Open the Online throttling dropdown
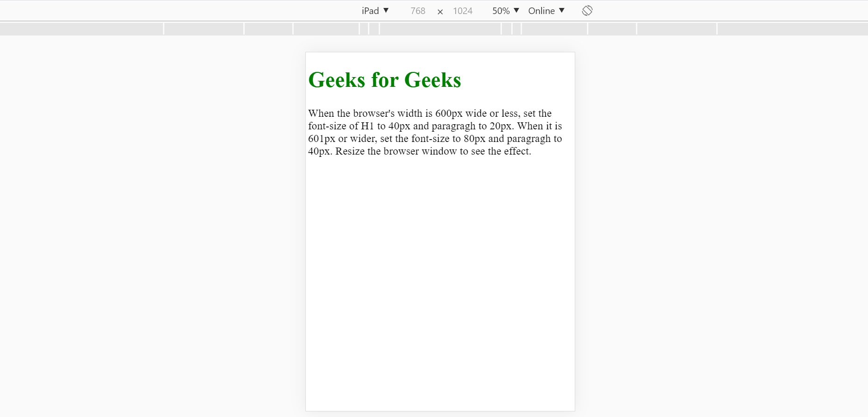The width and height of the screenshot is (868, 417). (x=546, y=11)
